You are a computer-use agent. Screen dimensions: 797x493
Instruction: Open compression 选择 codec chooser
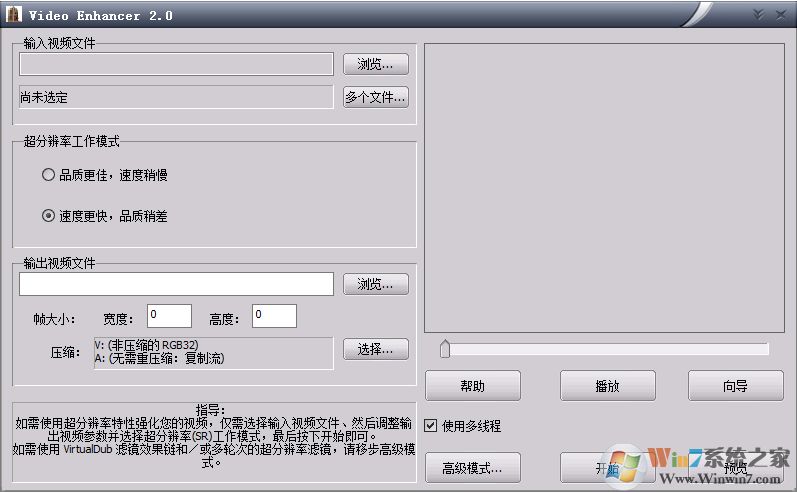[x=376, y=349]
